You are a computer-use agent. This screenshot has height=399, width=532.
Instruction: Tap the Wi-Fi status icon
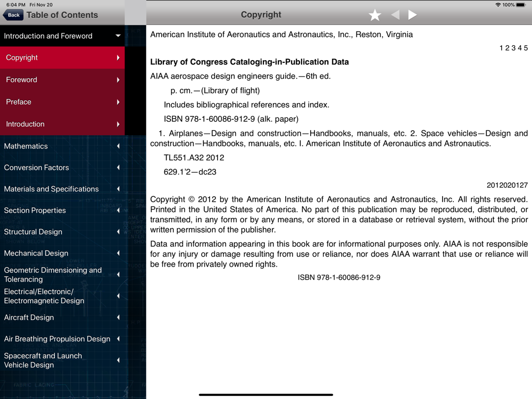(498, 5)
